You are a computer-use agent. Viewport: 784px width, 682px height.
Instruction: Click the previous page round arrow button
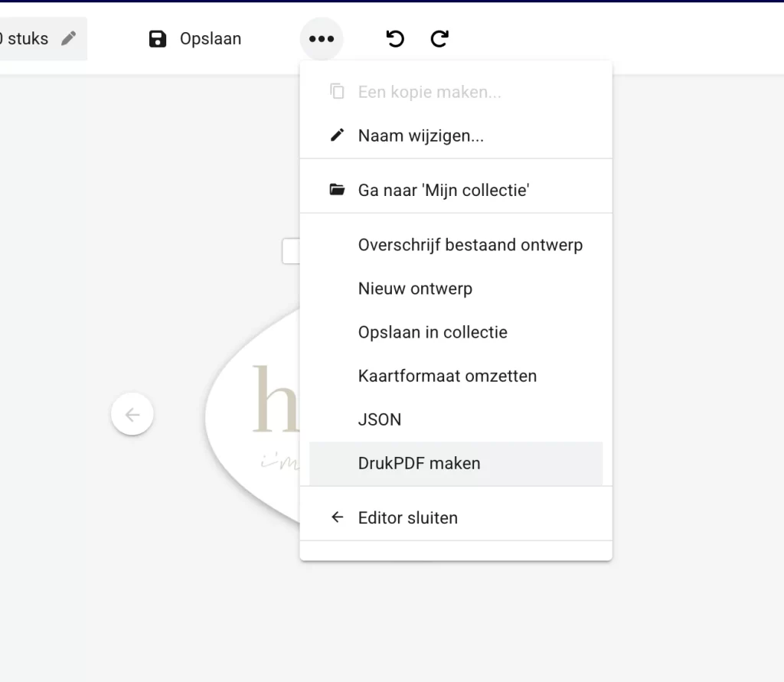132,415
